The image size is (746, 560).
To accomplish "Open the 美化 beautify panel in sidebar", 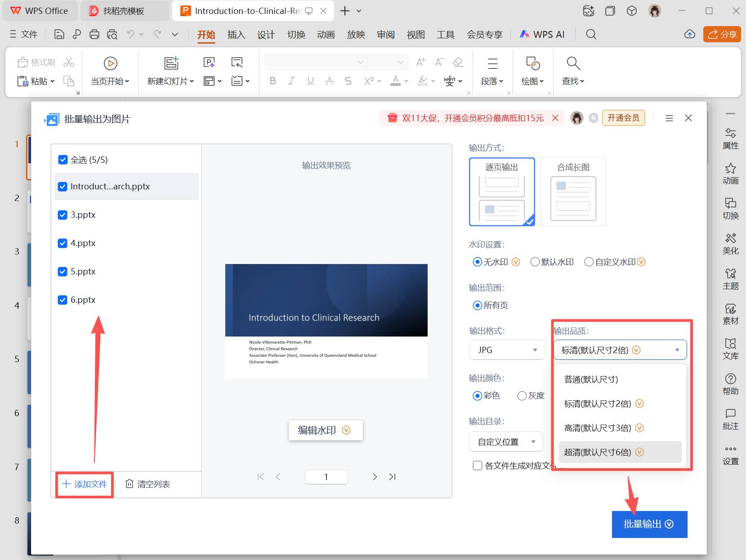I will tap(730, 243).
